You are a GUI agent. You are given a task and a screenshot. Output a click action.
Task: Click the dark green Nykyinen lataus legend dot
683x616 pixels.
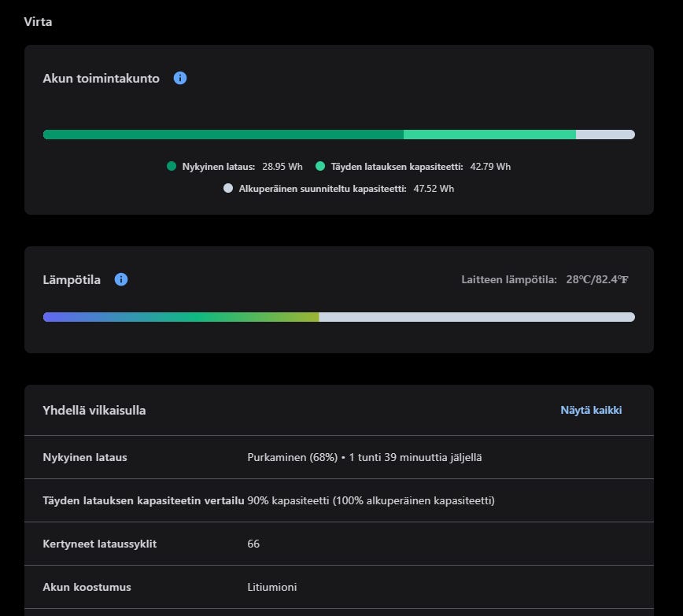(172, 166)
